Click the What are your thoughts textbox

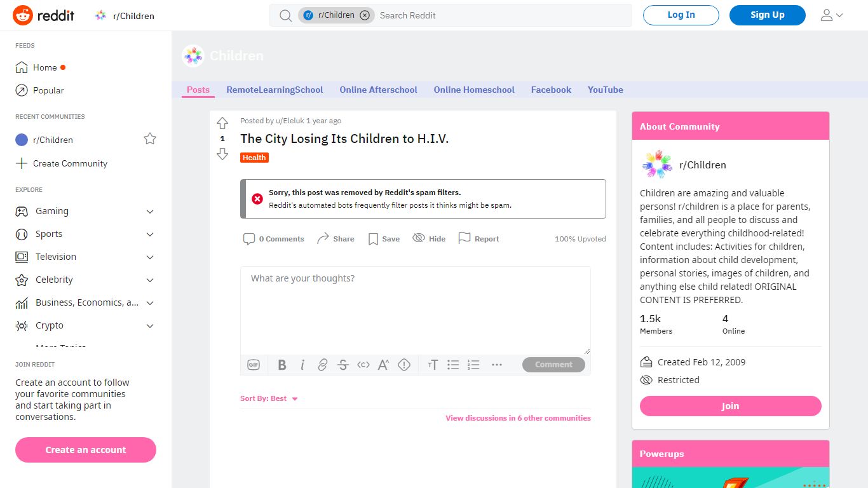click(x=416, y=310)
